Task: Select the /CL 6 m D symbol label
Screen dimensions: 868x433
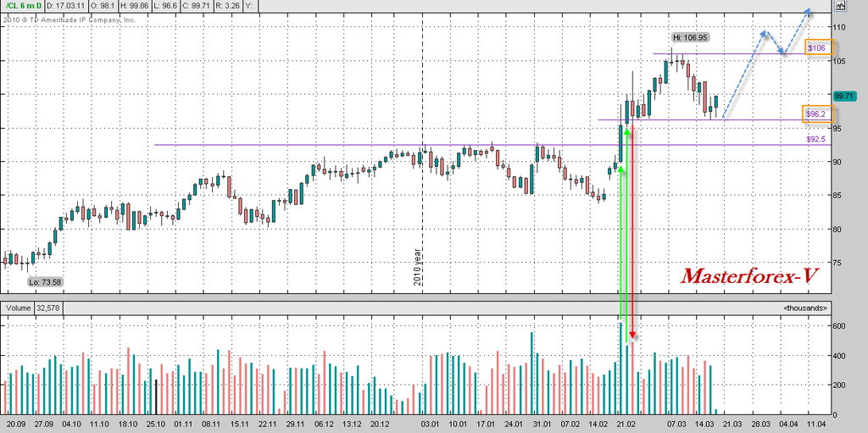Action: pos(25,6)
